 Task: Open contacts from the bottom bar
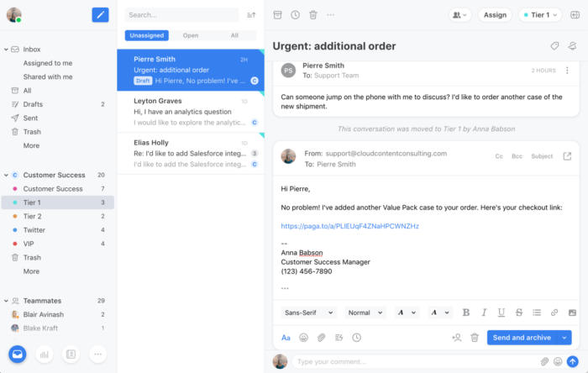click(71, 355)
